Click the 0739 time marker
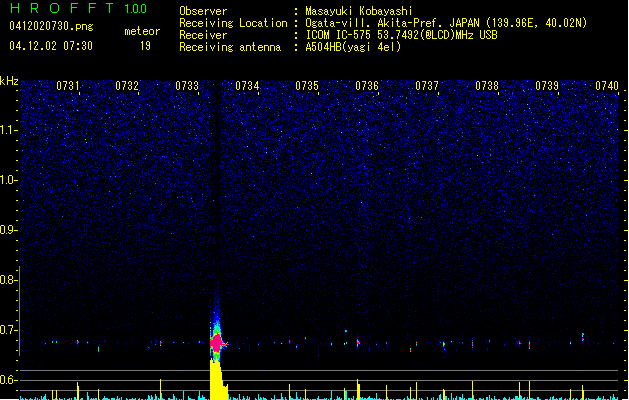The width and height of the screenshot is (629, 400). click(547, 86)
